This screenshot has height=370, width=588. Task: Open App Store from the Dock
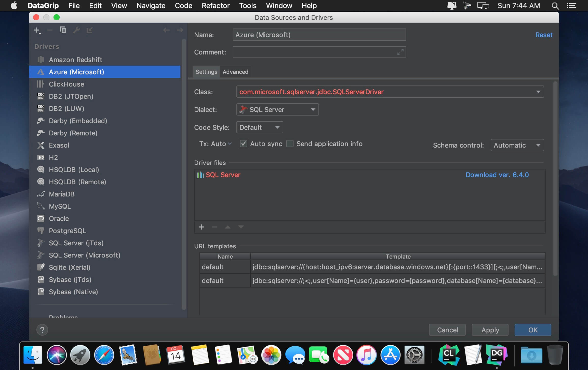(390, 355)
